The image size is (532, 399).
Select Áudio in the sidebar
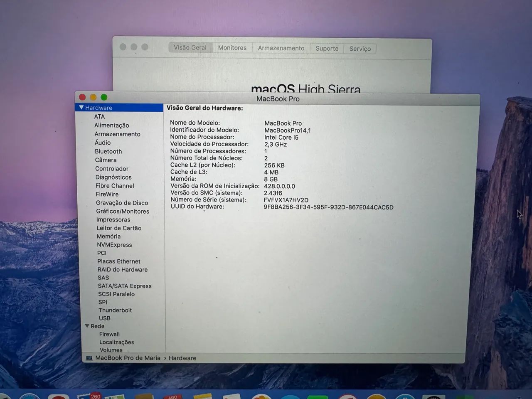coord(103,143)
